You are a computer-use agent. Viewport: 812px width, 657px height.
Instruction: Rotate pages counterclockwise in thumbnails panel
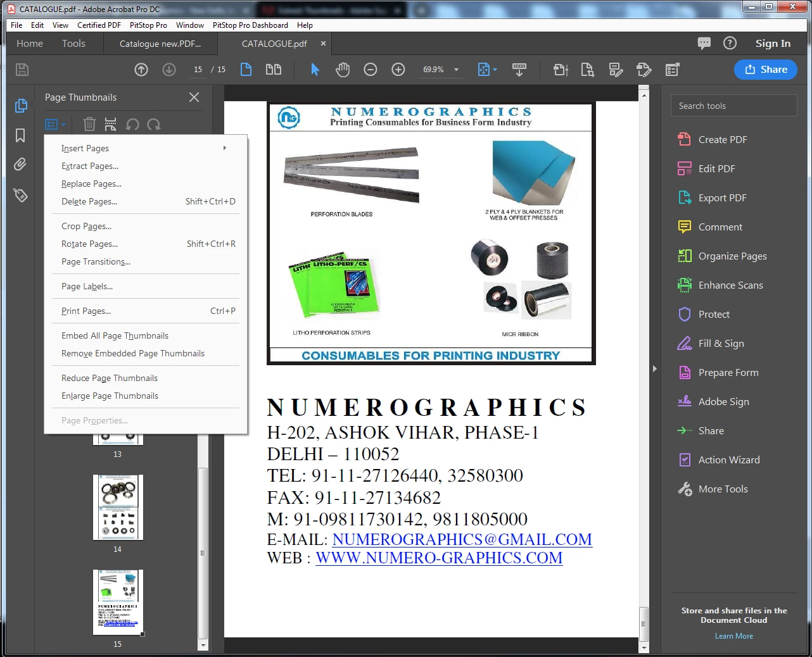point(132,124)
